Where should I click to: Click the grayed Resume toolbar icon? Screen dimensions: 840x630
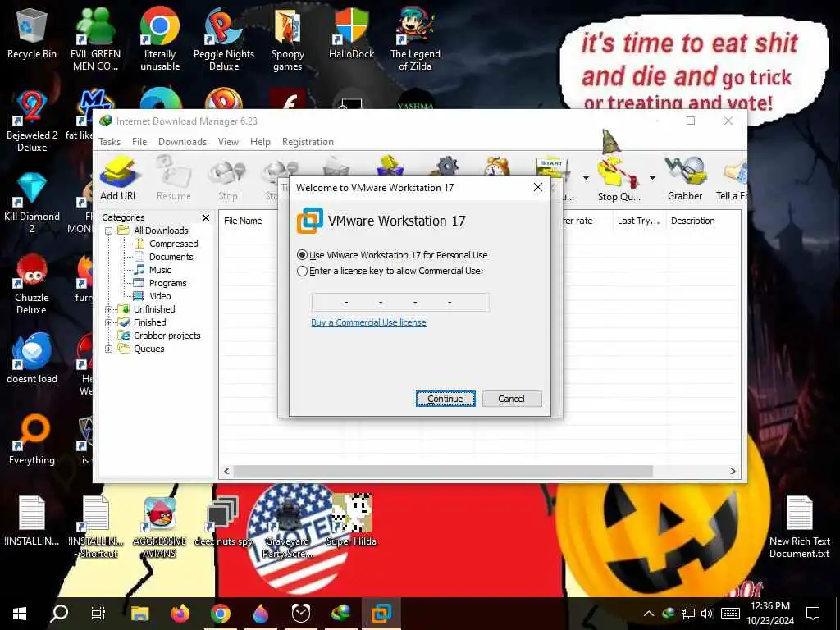174,178
